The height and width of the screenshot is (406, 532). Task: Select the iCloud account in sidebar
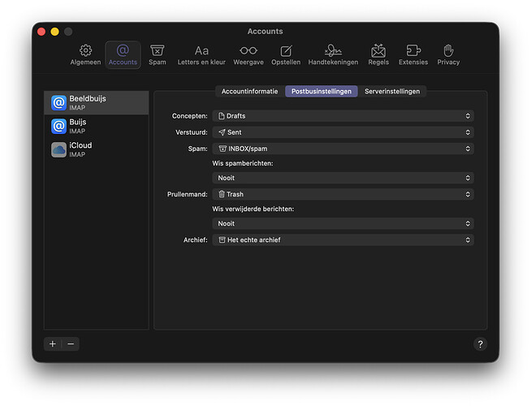tap(96, 149)
